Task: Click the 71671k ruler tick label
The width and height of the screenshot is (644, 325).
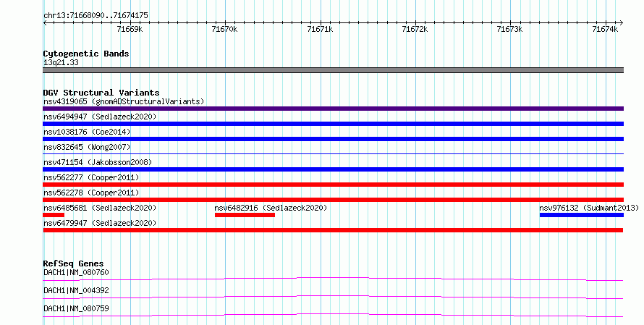Action: [320, 29]
